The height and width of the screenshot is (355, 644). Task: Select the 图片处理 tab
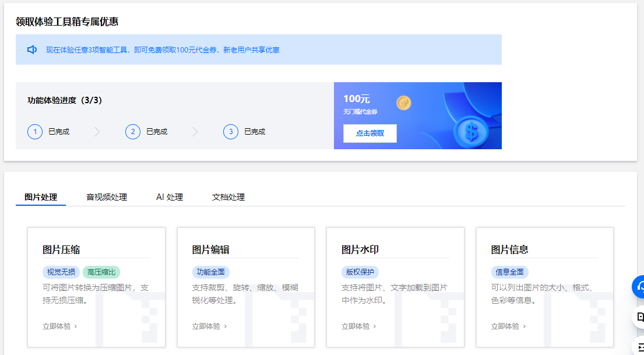[41, 197]
